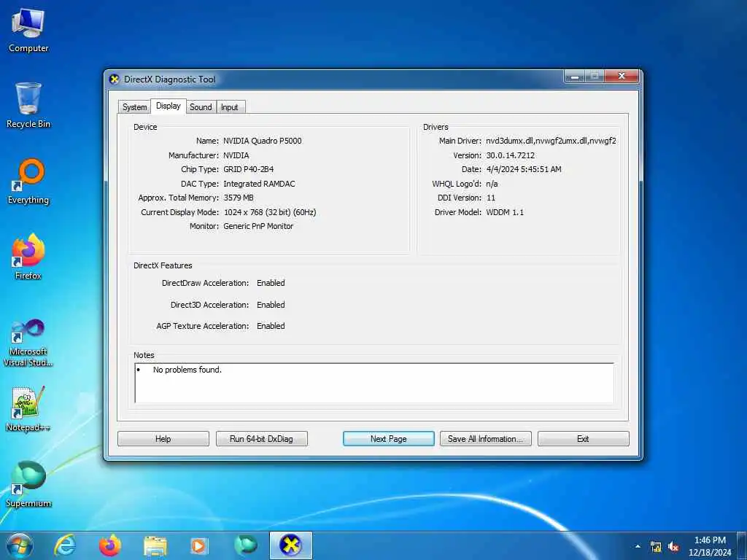Viewport: 747px width, 560px height.
Task: Exit the DirectX Diagnostic Tool
Action: 583,438
